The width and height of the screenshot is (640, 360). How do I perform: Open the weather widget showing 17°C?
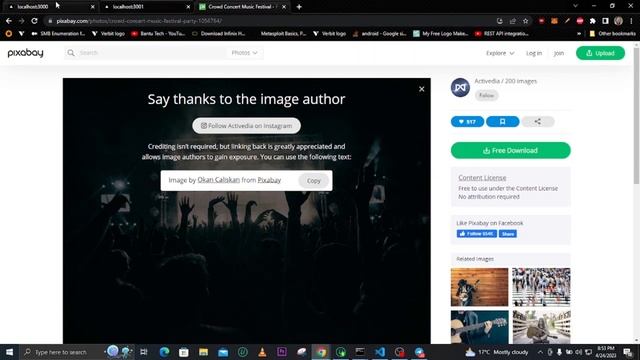point(497,352)
